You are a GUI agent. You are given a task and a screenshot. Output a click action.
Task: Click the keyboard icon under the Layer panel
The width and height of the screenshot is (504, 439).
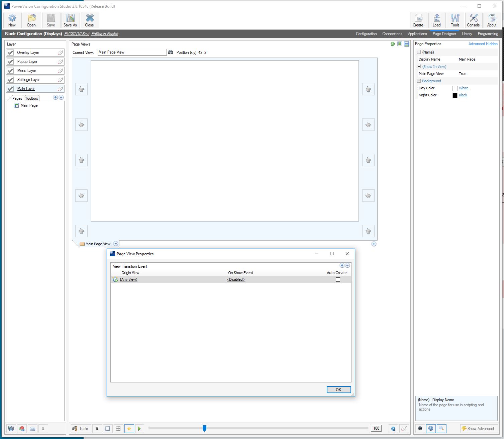(x=32, y=429)
